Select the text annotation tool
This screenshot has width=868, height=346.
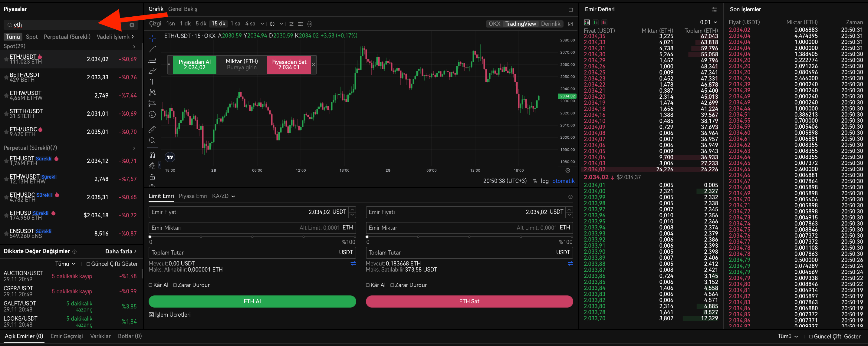coord(152,82)
